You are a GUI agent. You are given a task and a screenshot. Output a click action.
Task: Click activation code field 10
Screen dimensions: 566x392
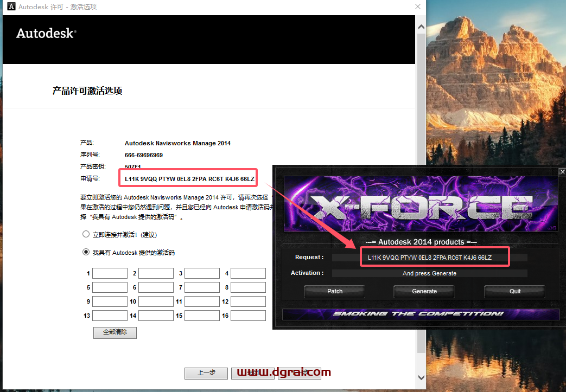point(156,301)
